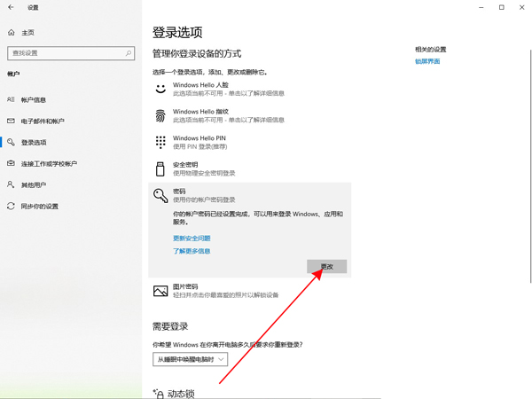The height and width of the screenshot is (399, 532).
Task: Open the 锁屏界面 related settings link
Action: coord(427,61)
